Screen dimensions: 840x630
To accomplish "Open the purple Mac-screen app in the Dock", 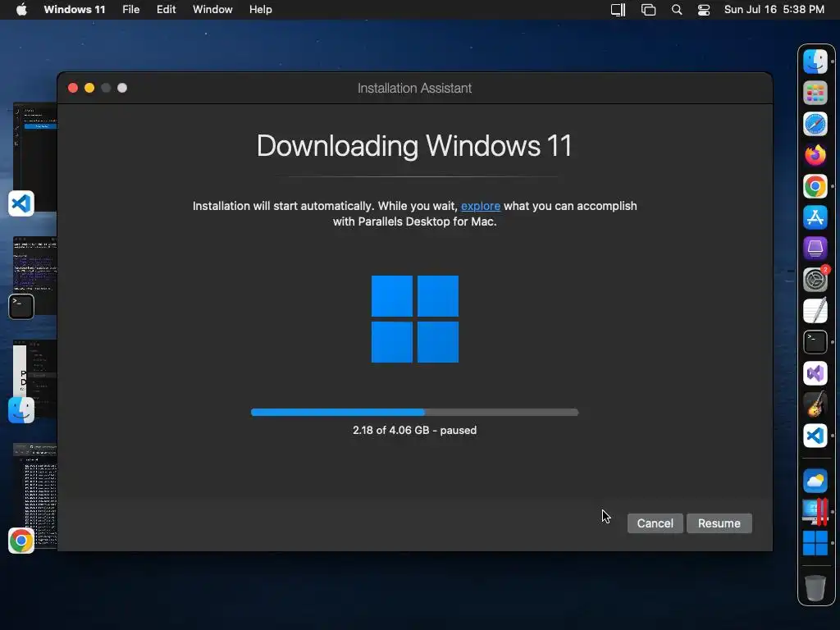I will point(815,249).
